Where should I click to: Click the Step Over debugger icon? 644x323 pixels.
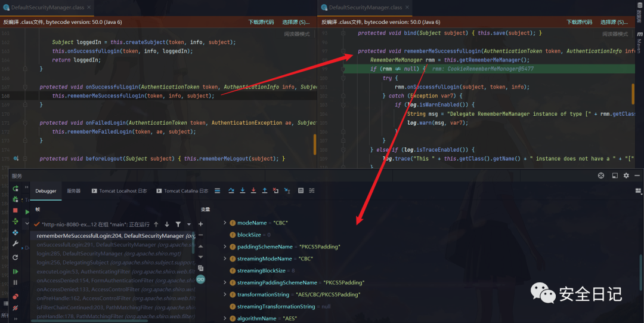[231, 191]
